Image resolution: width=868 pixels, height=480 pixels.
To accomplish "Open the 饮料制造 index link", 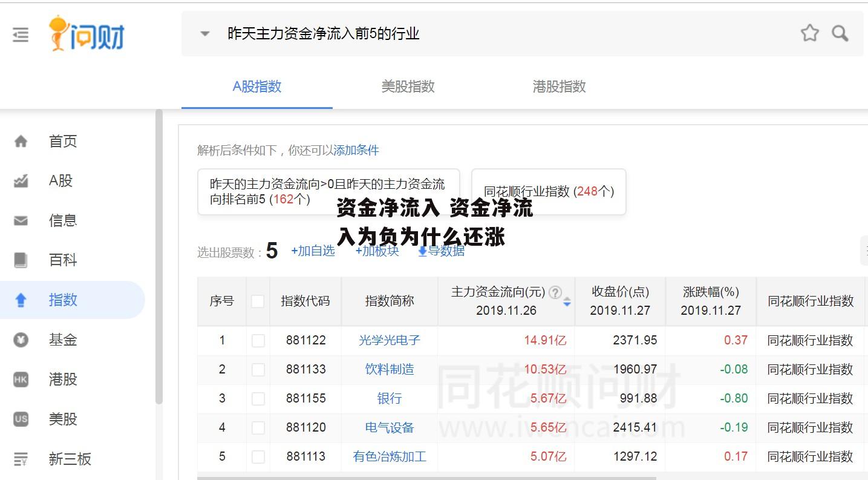I will coord(390,370).
